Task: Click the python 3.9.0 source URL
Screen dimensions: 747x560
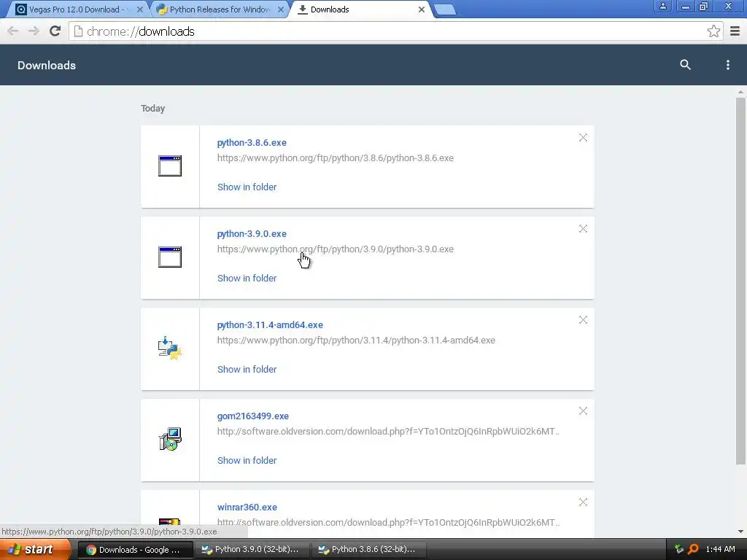Action: click(x=336, y=249)
